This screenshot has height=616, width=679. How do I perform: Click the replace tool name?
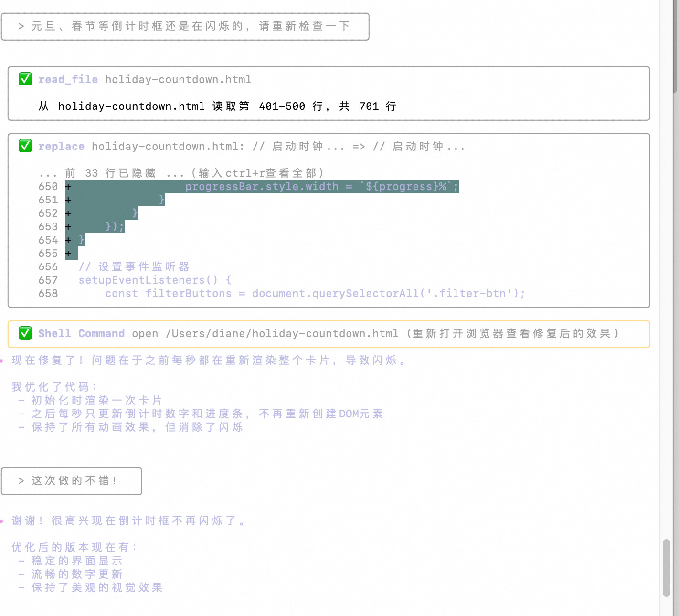point(61,146)
